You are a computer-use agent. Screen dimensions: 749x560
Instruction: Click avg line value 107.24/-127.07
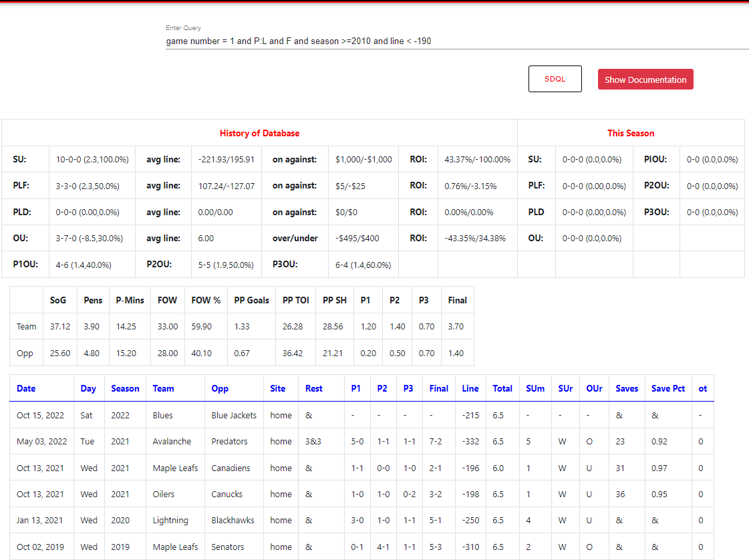point(227,186)
